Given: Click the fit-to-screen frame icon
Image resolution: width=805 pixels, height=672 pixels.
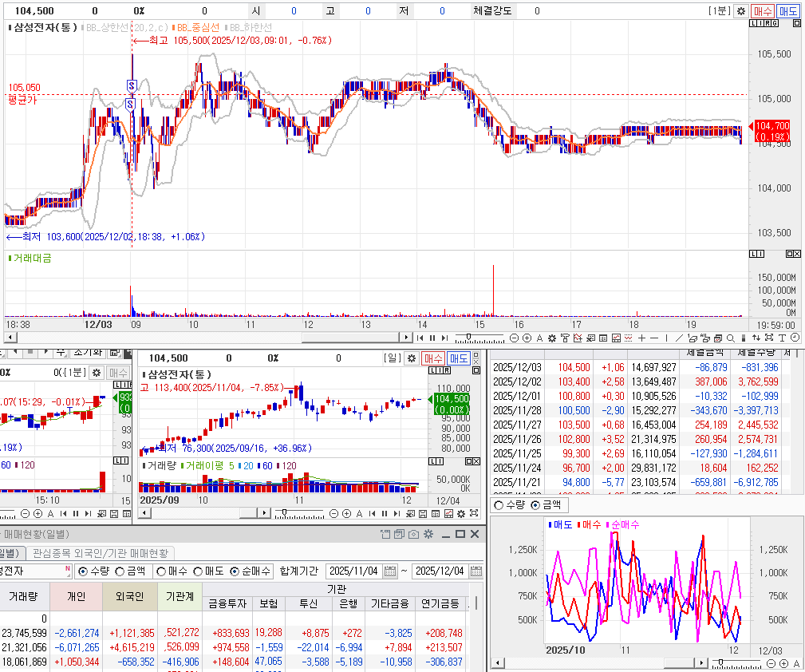Looking at the screenshot, I should coord(769,338).
